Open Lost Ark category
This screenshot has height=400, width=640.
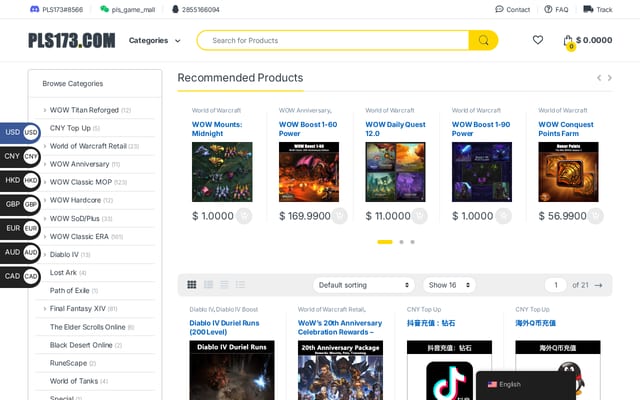pyautogui.click(x=63, y=272)
